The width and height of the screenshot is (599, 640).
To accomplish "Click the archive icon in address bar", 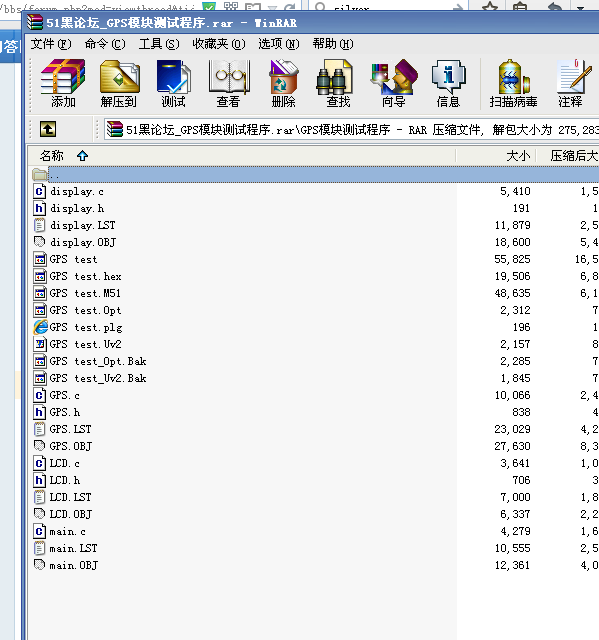I will pos(115,129).
